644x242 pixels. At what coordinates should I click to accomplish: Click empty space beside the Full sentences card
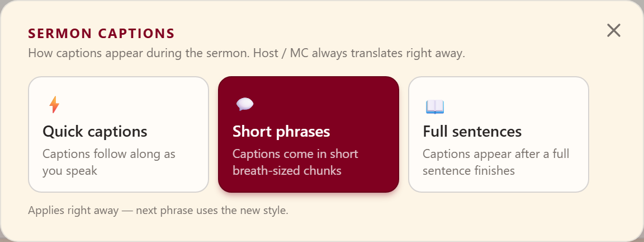pos(613,134)
